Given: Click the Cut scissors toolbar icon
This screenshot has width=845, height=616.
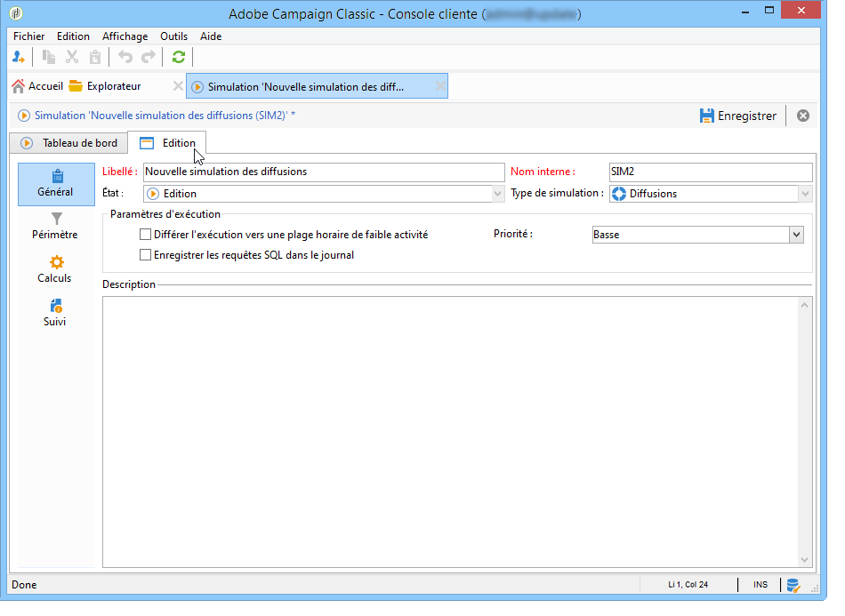Looking at the screenshot, I should pyautogui.click(x=72, y=57).
